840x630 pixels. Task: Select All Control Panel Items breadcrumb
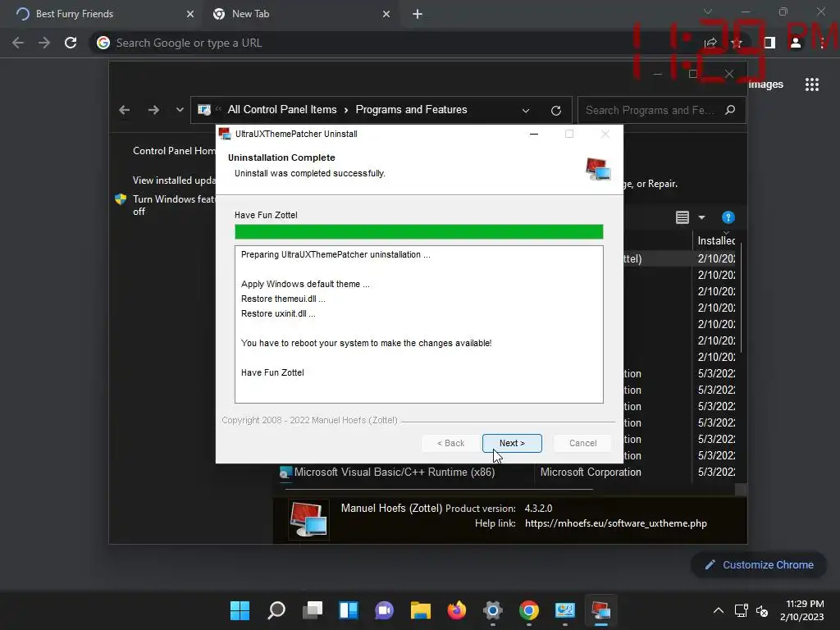point(282,110)
